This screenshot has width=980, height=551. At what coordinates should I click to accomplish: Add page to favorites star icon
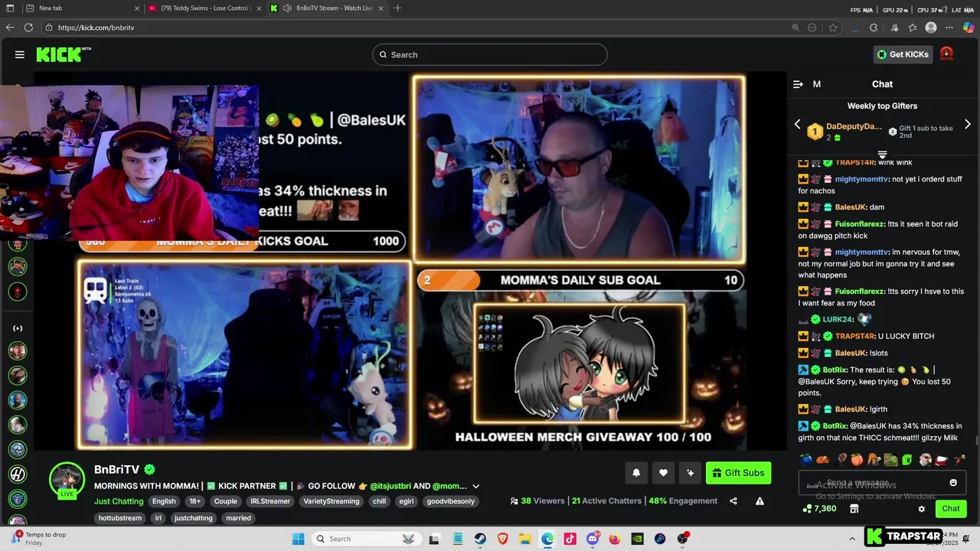click(x=833, y=28)
